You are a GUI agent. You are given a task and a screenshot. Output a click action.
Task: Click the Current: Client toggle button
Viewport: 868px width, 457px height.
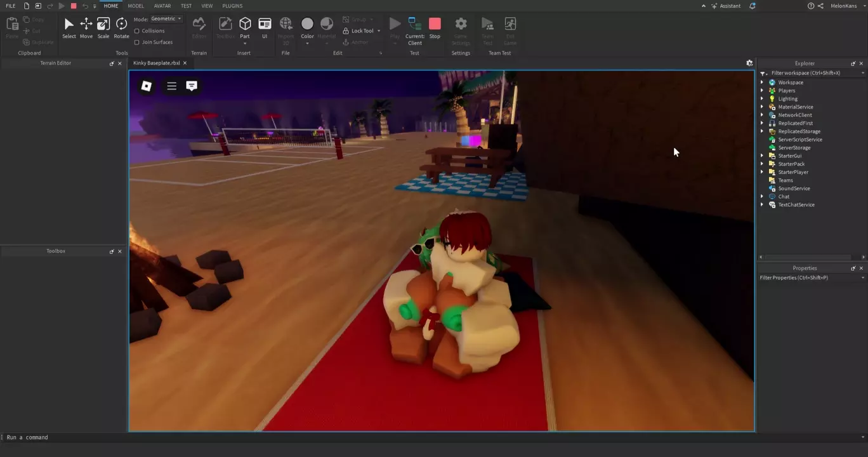pyautogui.click(x=415, y=29)
